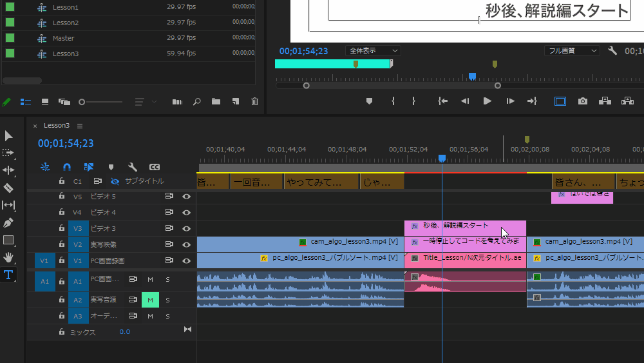644x363 pixels.
Task: Mark Out point in Program Monitor
Action: 413,101
